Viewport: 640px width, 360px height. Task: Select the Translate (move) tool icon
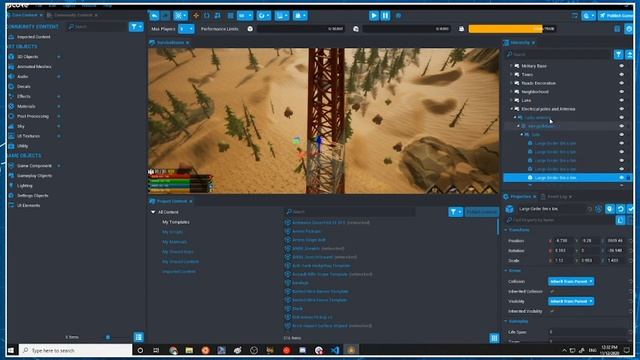(x=196, y=16)
